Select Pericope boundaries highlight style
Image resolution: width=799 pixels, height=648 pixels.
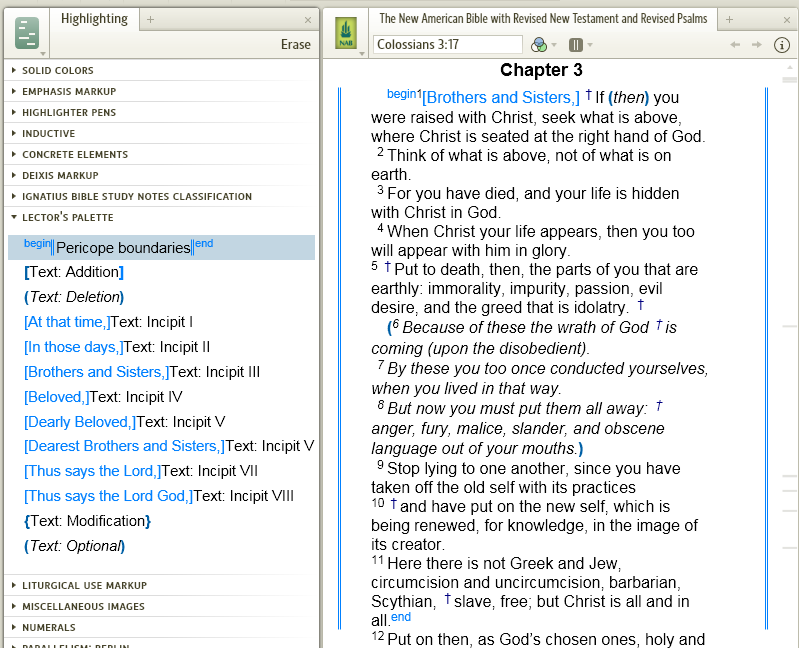(161, 248)
